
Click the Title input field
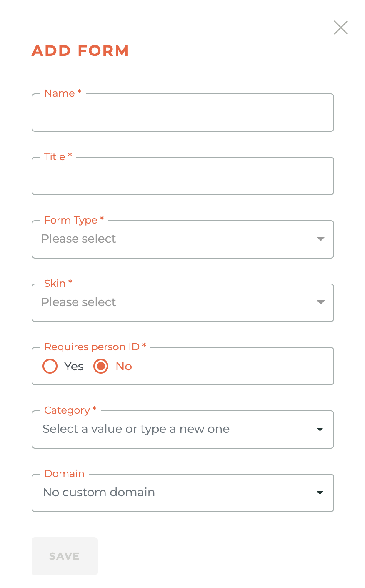[183, 176]
